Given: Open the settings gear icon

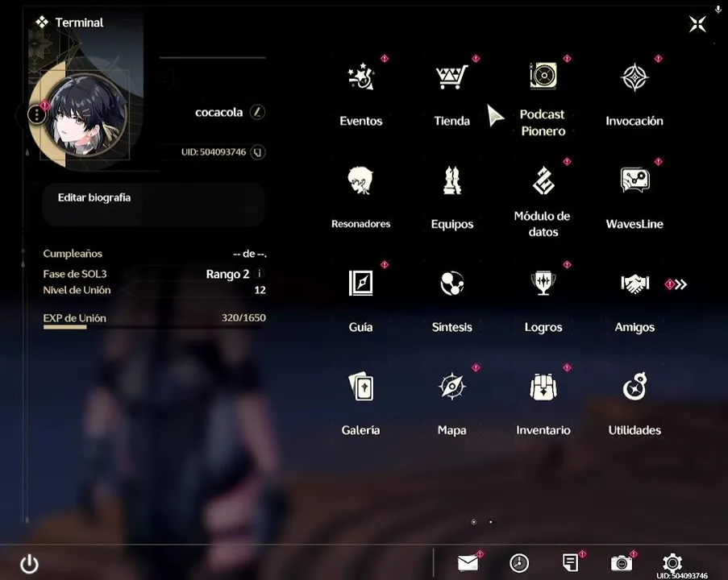Looking at the screenshot, I should coord(672,562).
